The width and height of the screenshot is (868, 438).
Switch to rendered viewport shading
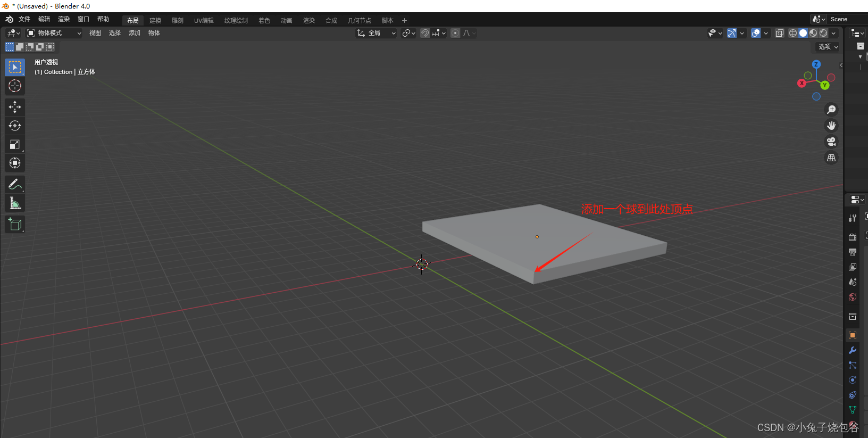[823, 33]
